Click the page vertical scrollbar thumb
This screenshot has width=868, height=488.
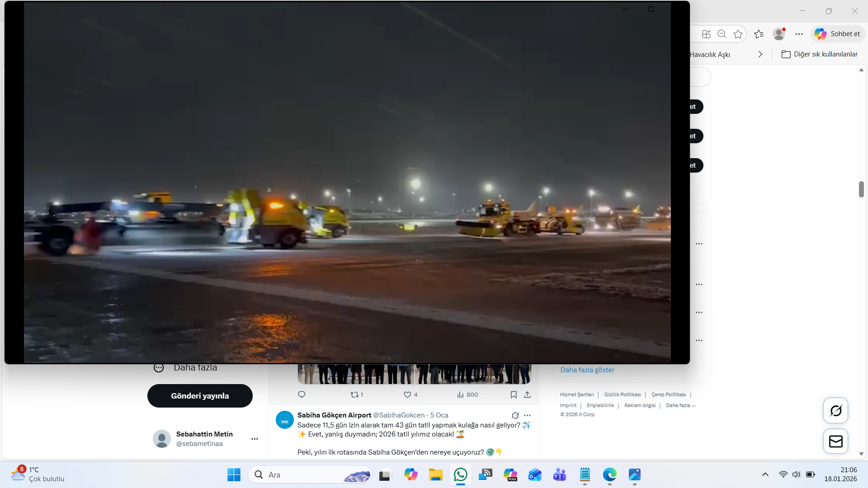[861, 189]
